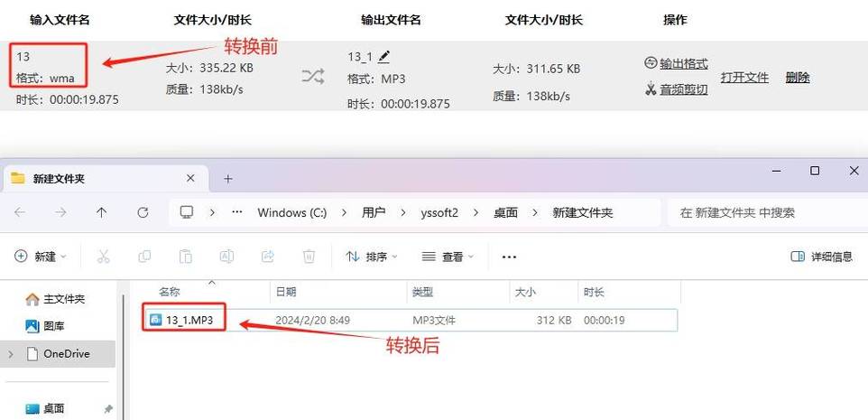Go back in File Explorer
Image resolution: width=868 pixels, height=420 pixels.
pyautogui.click(x=20, y=212)
